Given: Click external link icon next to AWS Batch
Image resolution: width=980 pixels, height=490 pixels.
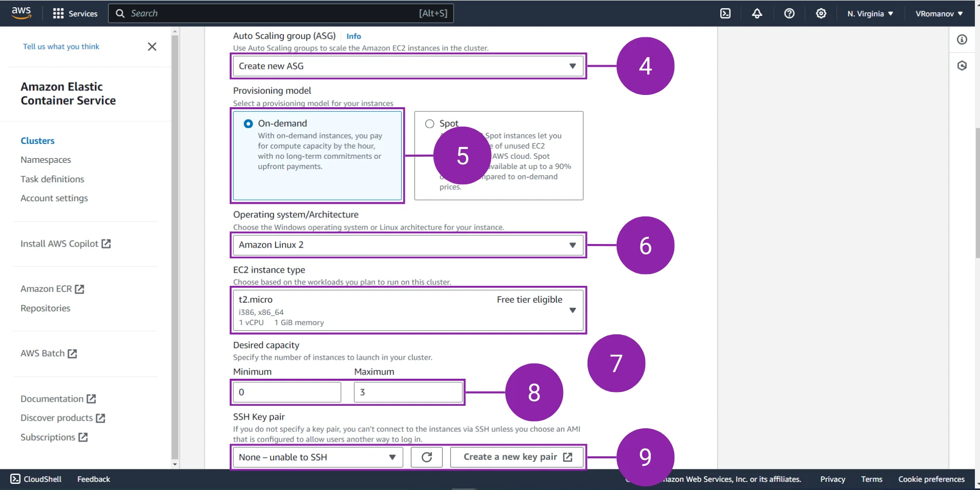Looking at the screenshot, I should [x=72, y=353].
